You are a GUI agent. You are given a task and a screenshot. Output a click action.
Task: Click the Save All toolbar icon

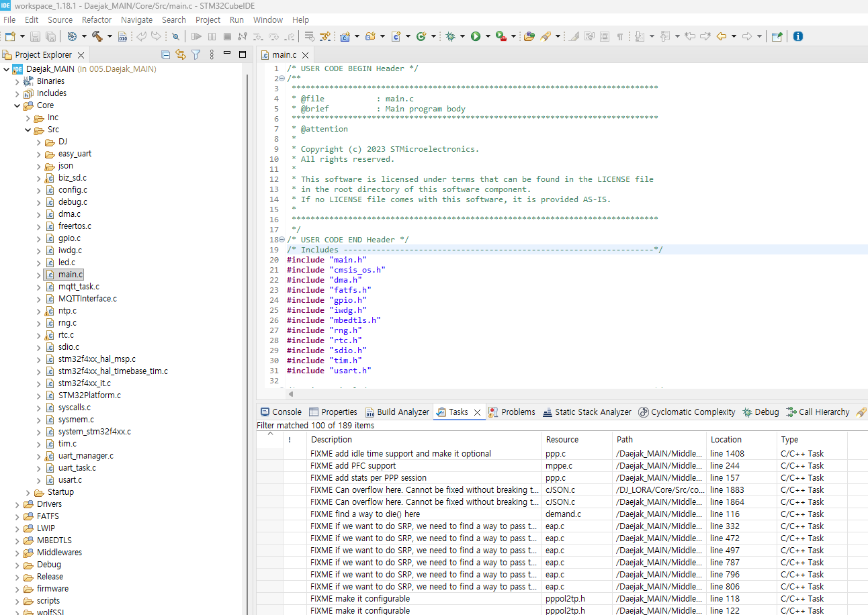pos(50,36)
